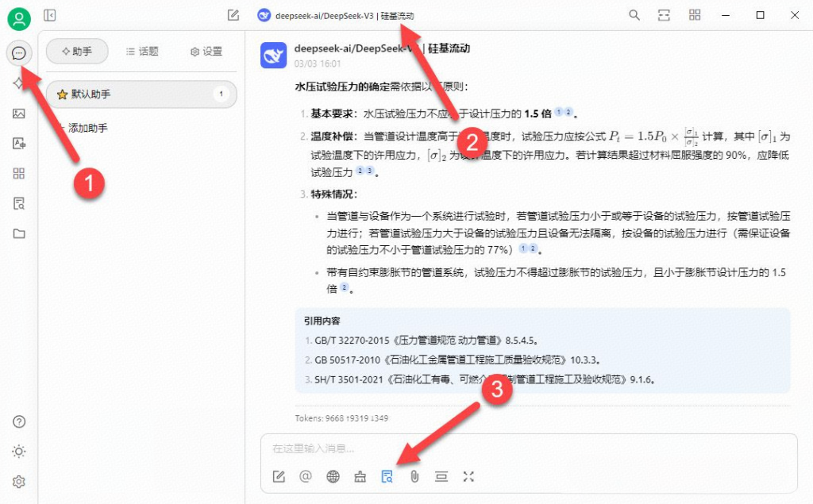Open the help question mark icon
This screenshot has width=813, height=504.
19,421
